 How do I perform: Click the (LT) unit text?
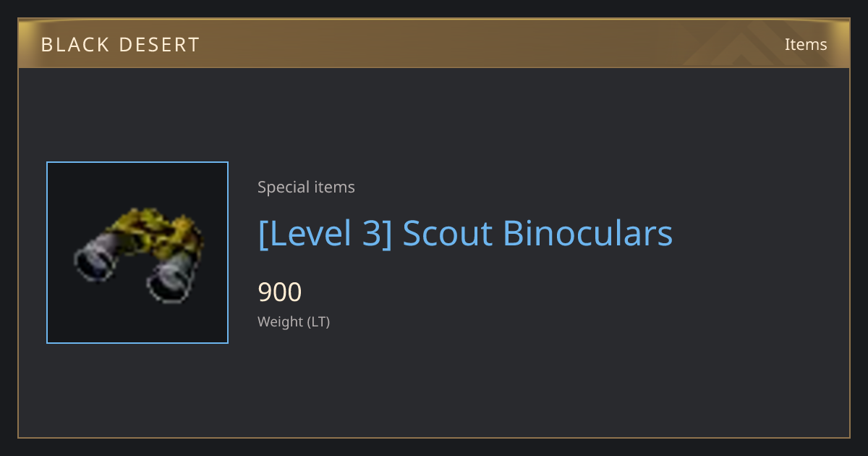pyautogui.click(x=319, y=322)
